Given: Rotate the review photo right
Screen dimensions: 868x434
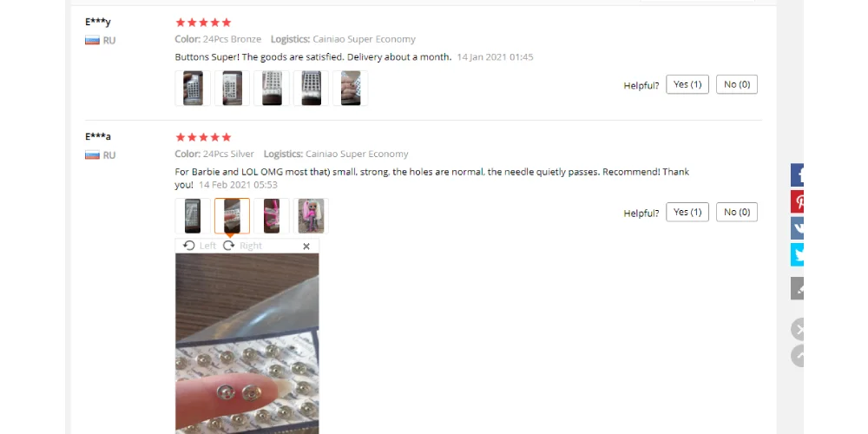Looking at the screenshot, I should (x=242, y=246).
